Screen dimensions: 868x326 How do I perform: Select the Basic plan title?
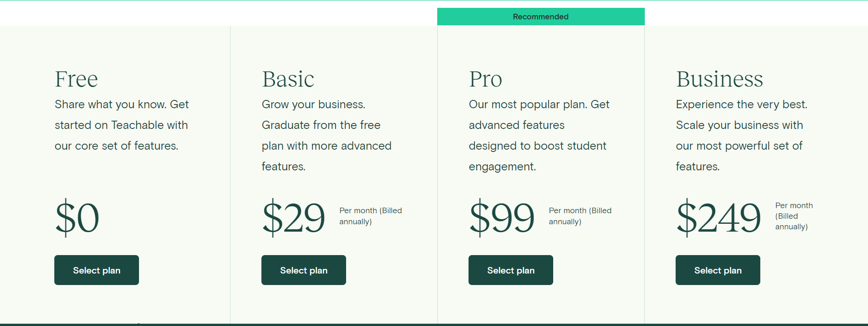pos(288,79)
